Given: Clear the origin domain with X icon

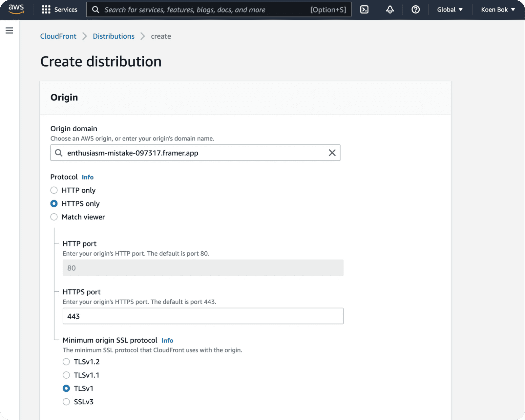Looking at the screenshot, I should click(x=332, y=153).
